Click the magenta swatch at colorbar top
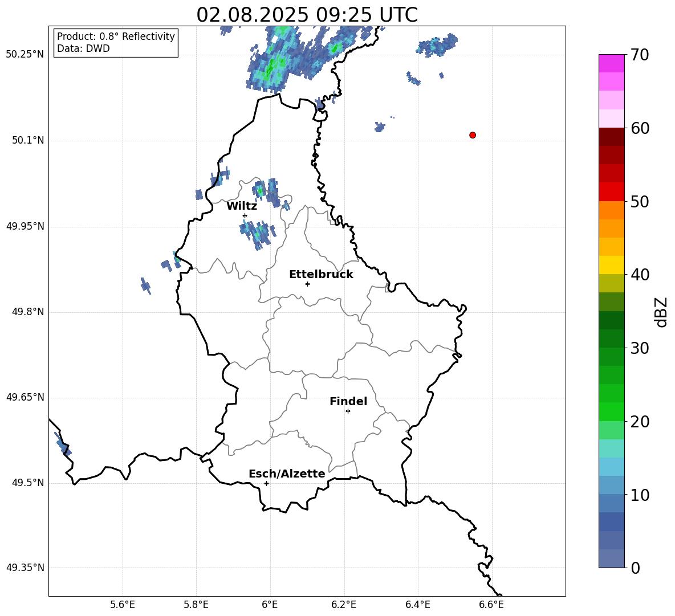 coord(611,63)
